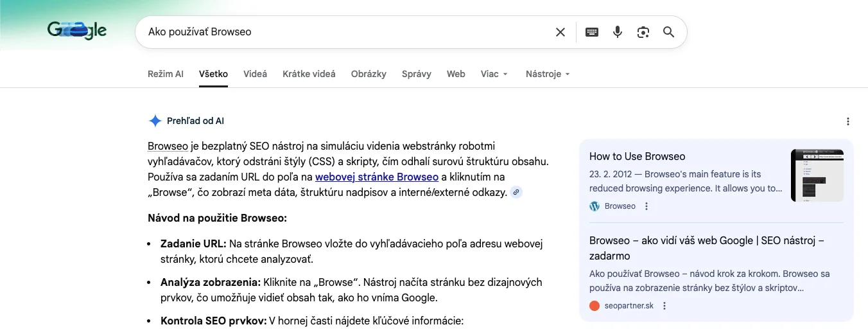Expand the Nástroje dropdown
868x336 pixels.
(x=547, y=74)
